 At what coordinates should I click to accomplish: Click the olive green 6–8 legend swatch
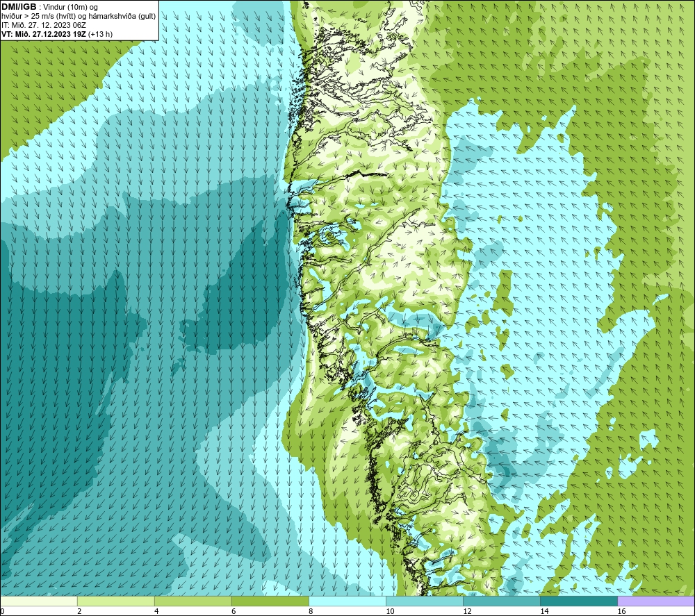pos(270,601)
